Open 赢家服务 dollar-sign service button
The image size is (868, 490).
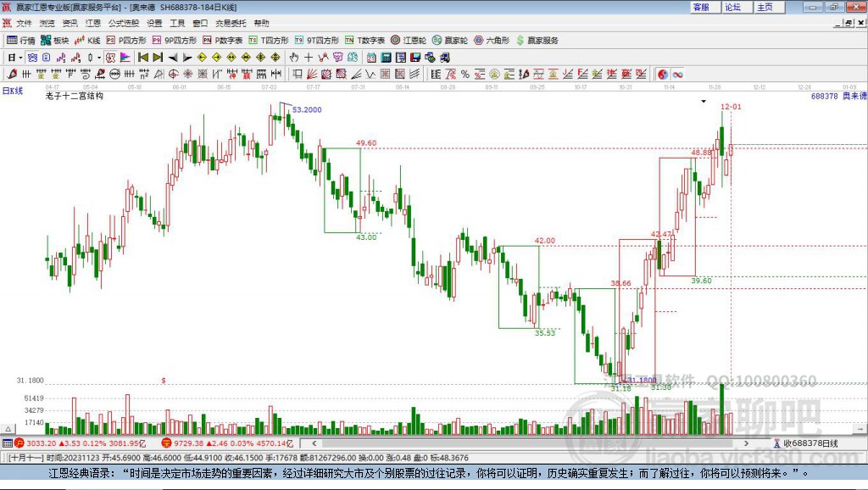(537, 41)
